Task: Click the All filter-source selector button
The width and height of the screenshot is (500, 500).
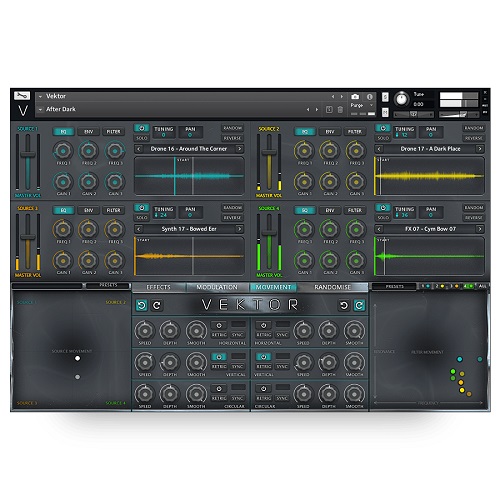Action: pos(482,286)
